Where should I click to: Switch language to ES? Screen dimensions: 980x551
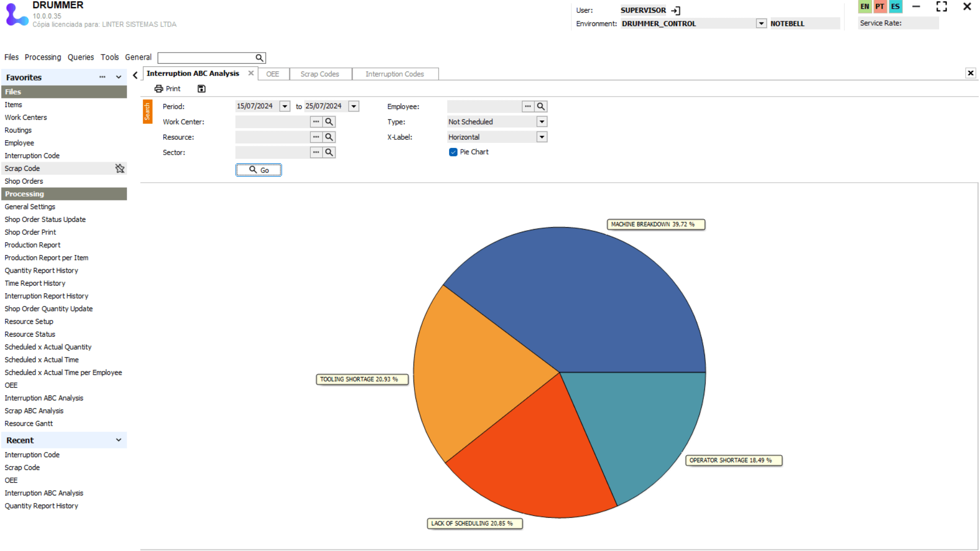895,7
